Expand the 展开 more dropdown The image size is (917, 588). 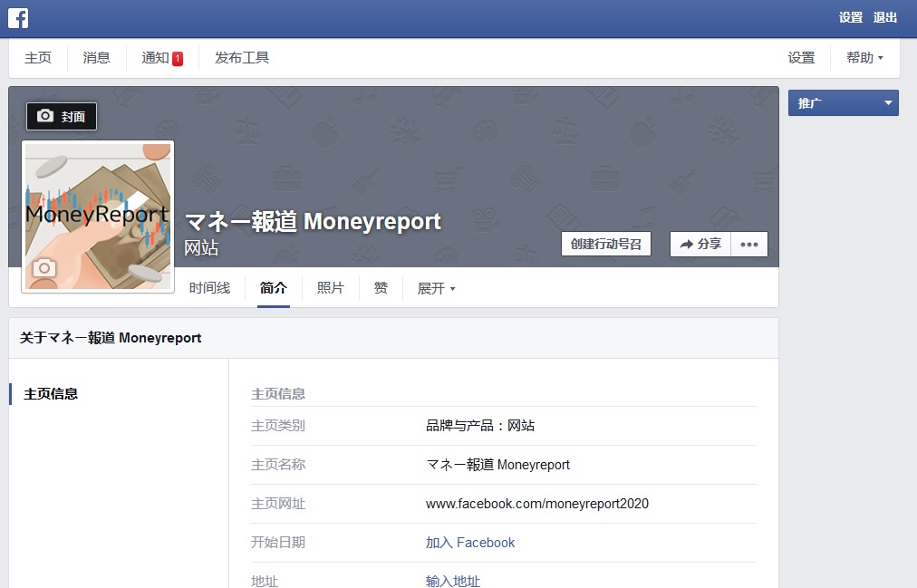click(x=436, y=288)
